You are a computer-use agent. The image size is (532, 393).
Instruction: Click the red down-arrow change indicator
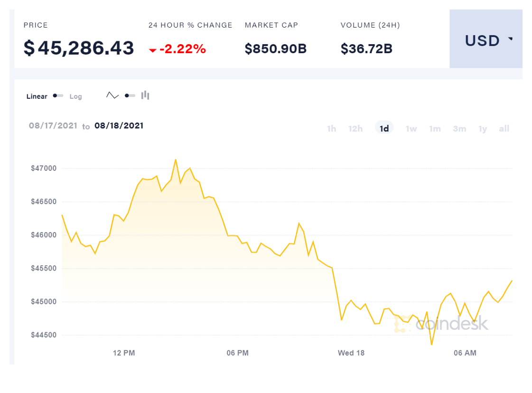click(x=153, y=50)
